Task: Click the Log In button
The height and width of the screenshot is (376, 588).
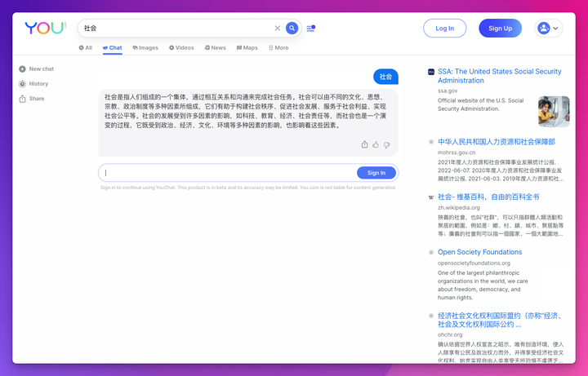Action: (445, 28)
